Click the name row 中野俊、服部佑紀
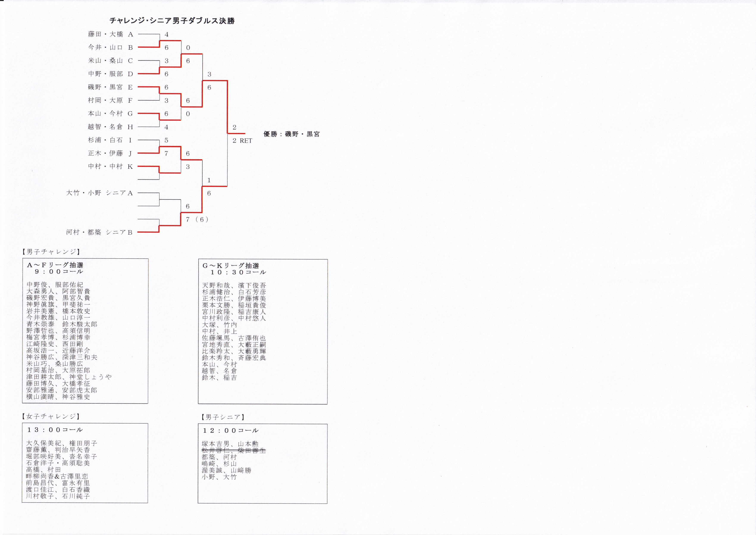 tap(55, 285)
